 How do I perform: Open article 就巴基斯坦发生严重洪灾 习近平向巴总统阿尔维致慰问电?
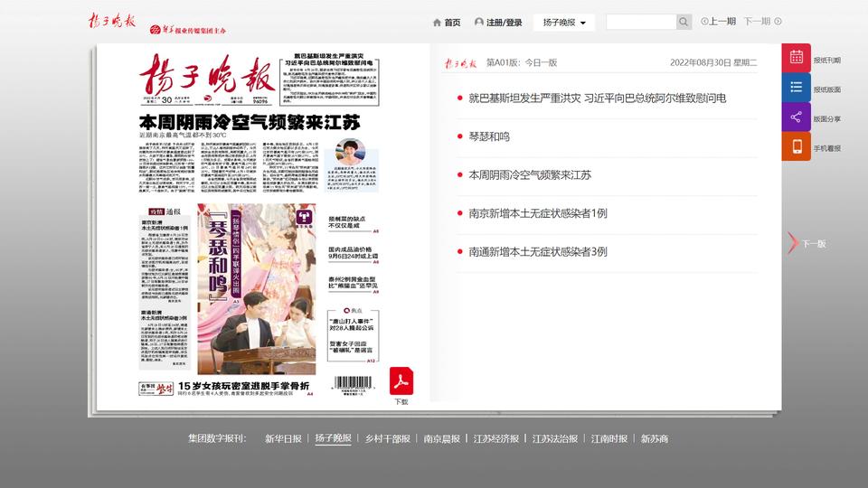[x=598, y=98]
